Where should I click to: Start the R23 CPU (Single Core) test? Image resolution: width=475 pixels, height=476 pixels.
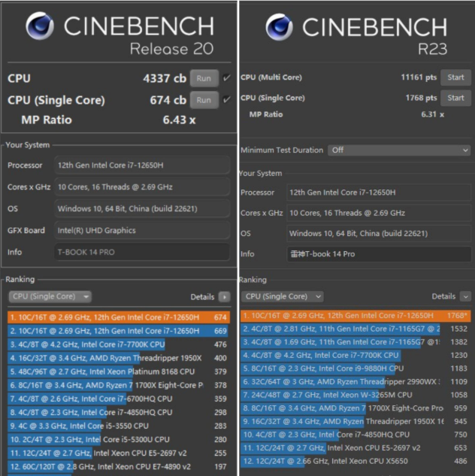coord(455,98)
